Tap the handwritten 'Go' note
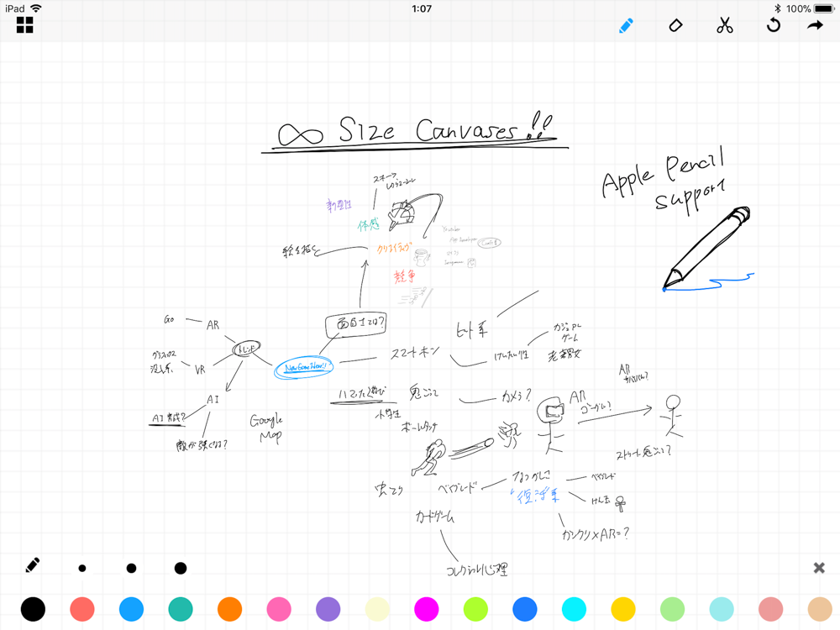840x630 pixels. coord(169,319)
